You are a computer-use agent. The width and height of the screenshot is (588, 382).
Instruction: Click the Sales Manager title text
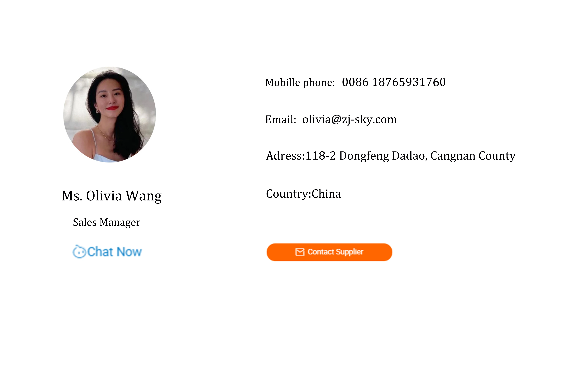click(x=107, y=222)
